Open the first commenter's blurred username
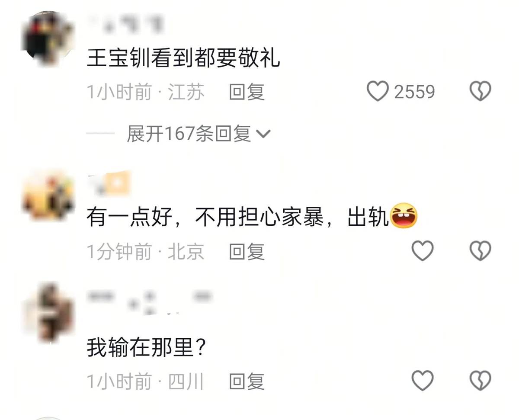The width and height of the screenshot is (519, 420). pos(125,22)
